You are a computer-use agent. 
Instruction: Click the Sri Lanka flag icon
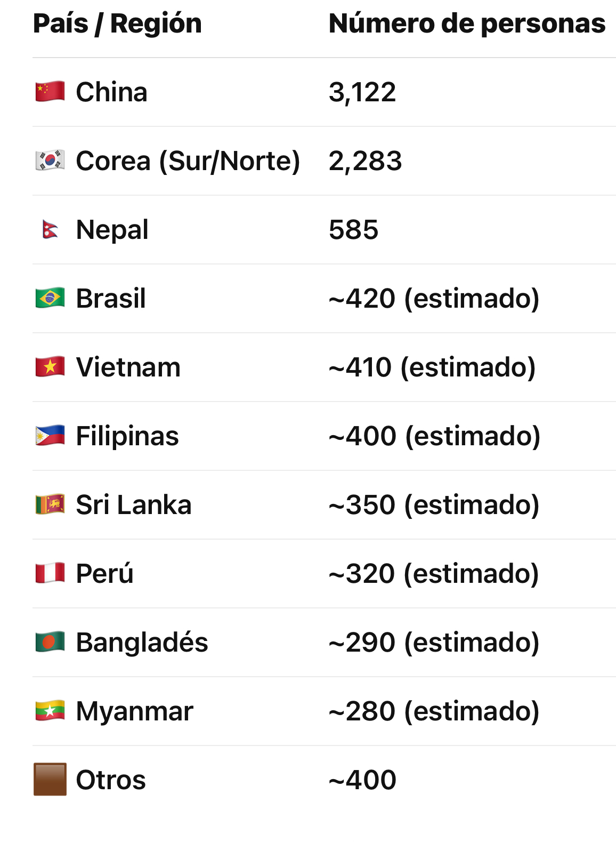coord(50,504)
